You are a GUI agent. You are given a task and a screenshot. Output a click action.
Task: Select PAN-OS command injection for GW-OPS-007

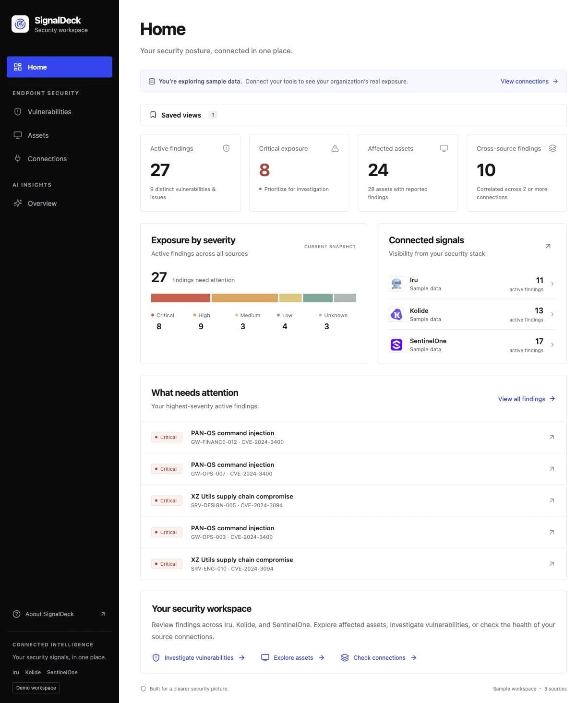coord(232,465)
